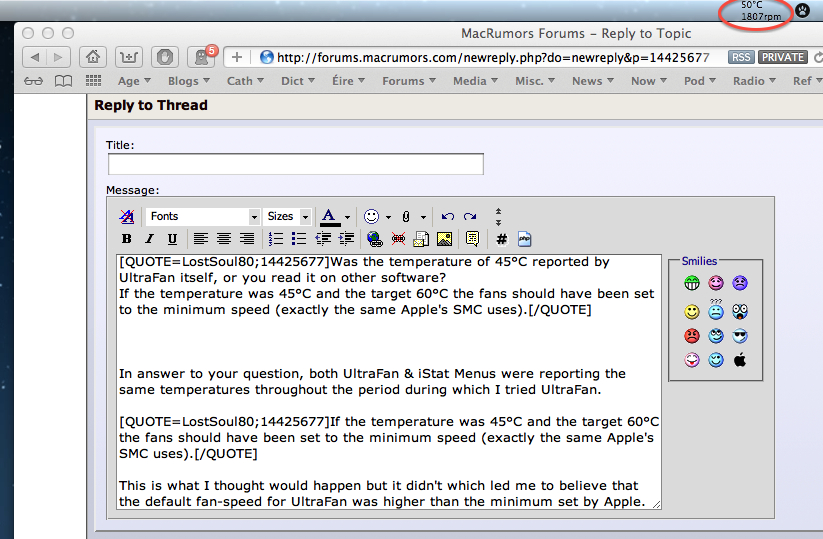The image size is (823, 539).
Task: Insert an email link
Action: coord(421,239)
